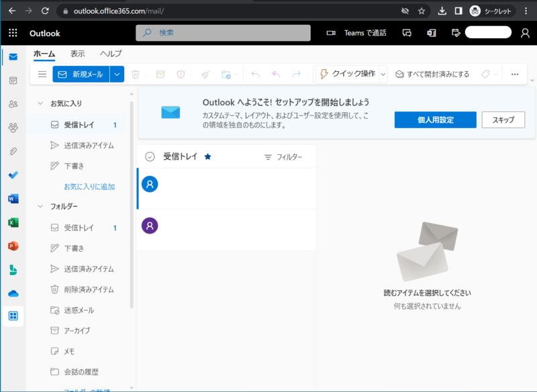This screenshot has width=537, height=392.
Task: Toggle the favorite star next to 受信トレイ
Action: 207,157
